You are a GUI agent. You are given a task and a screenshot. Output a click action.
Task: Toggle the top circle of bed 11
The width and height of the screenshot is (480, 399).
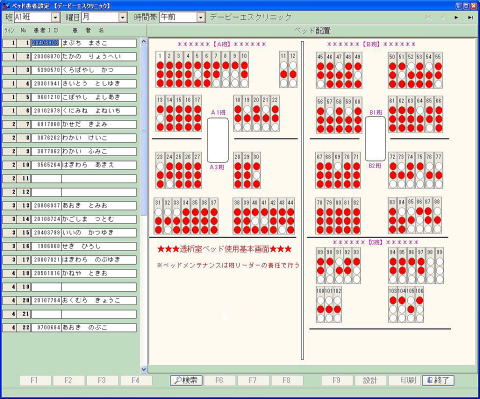tap(284, 65)
